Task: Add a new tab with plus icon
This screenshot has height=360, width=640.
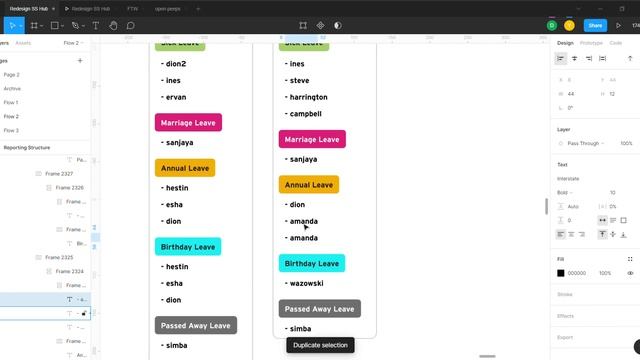Action: click(198, 9)
